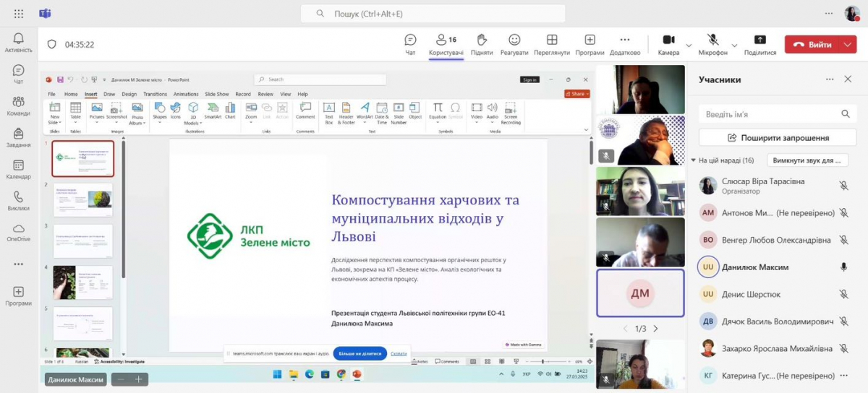The height and width of the screenshot is (393, 868).
Task: Switch to the Slide Show ribbon tab
Action: pyautogui.click(x=217, y=94)
